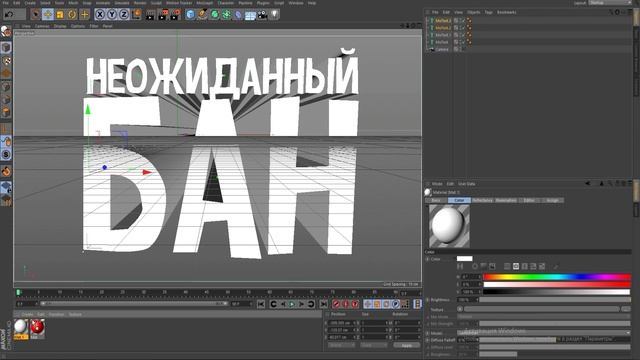The image size is (640, 360).
Task: Select the spline Pen tool icon
Action: click(x=202, y=15)
